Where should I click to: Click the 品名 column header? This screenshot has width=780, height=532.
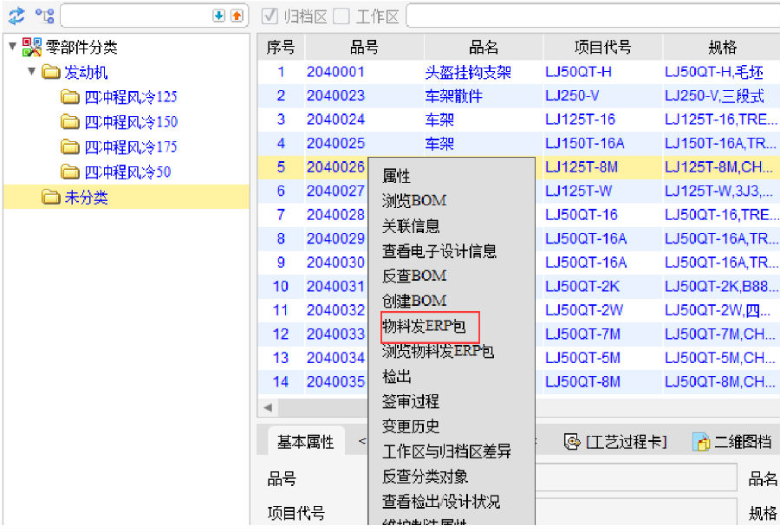(484, 48)
